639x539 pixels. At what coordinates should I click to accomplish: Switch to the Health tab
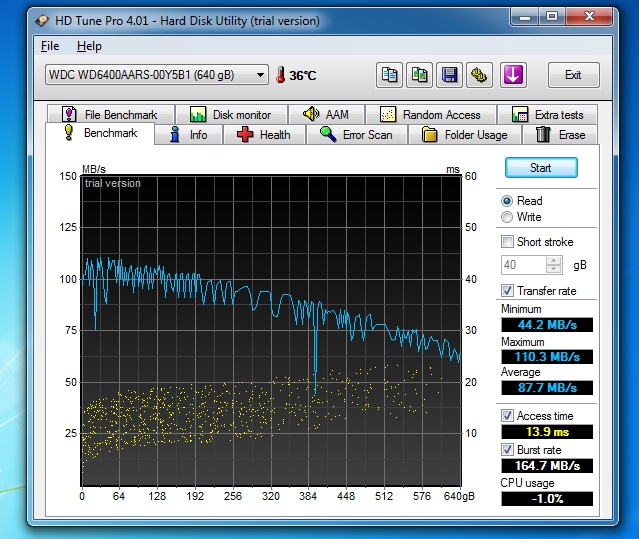tap(264, 134)
